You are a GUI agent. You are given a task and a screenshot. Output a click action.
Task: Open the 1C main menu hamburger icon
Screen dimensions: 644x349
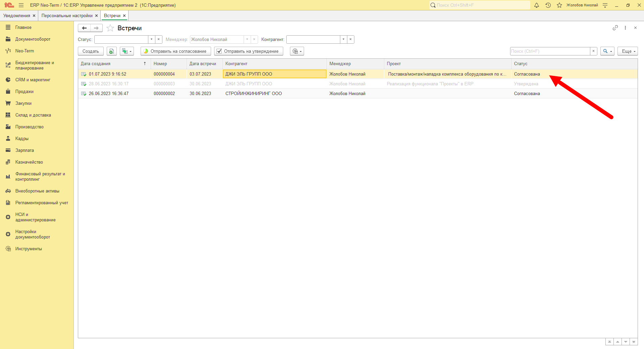(21, 5)
